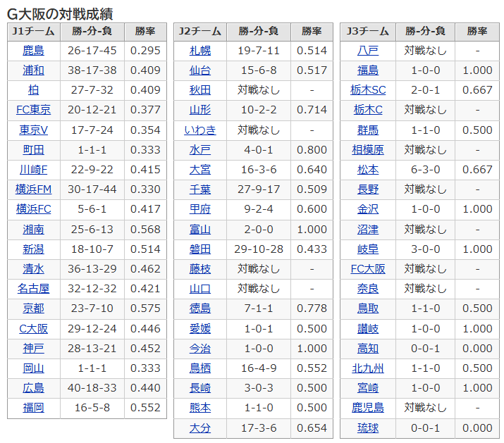Open the 新潟 link
Viewport: 504px width, 443px height.
tap(33, 249)
